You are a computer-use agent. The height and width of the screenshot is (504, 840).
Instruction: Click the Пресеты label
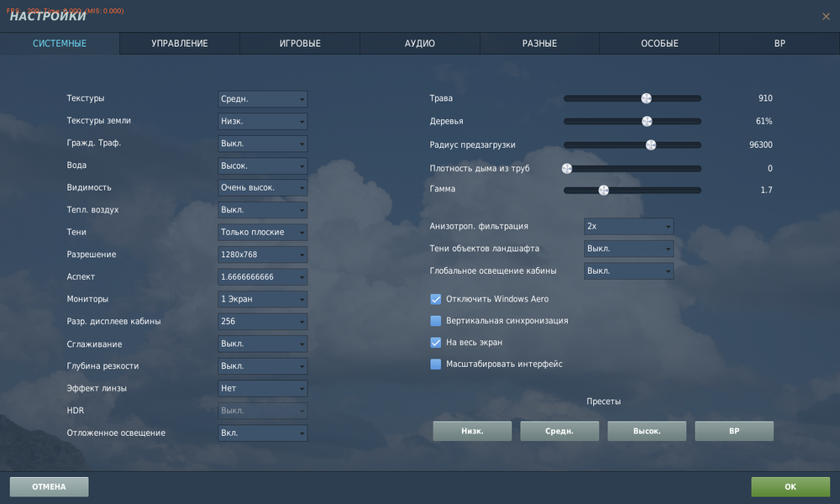603,402
